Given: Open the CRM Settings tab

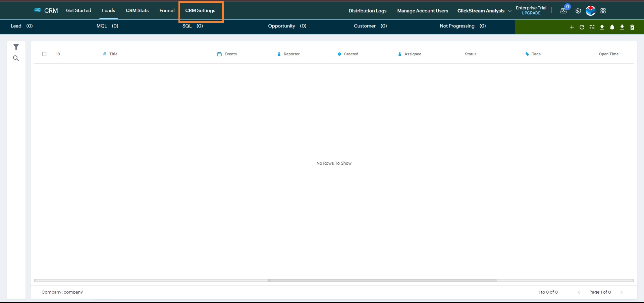Looking at the screenshot, I should tap(200, 10).
